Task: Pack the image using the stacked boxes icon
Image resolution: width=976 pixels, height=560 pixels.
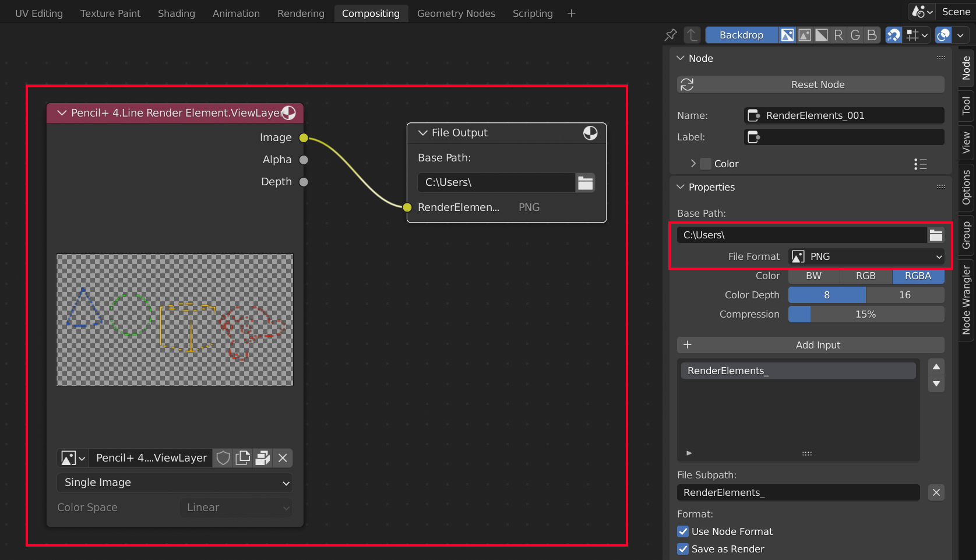Action: 263,458
